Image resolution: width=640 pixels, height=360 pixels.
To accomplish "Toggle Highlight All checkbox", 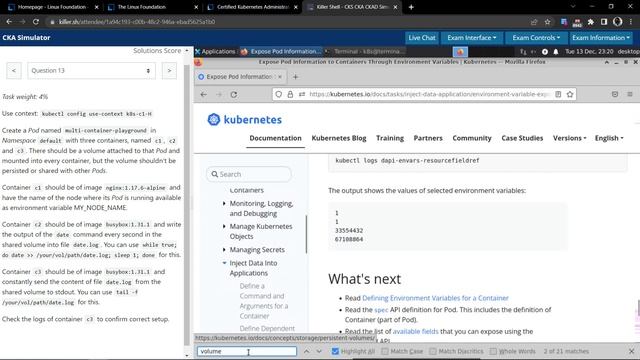I will [x=336, y=351].
